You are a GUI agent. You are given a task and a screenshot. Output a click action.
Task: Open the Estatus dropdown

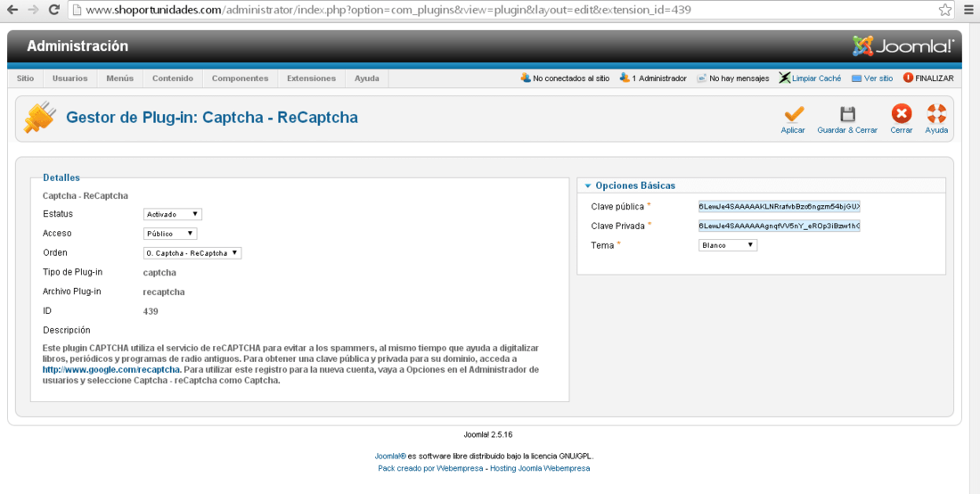click(173, 215)
